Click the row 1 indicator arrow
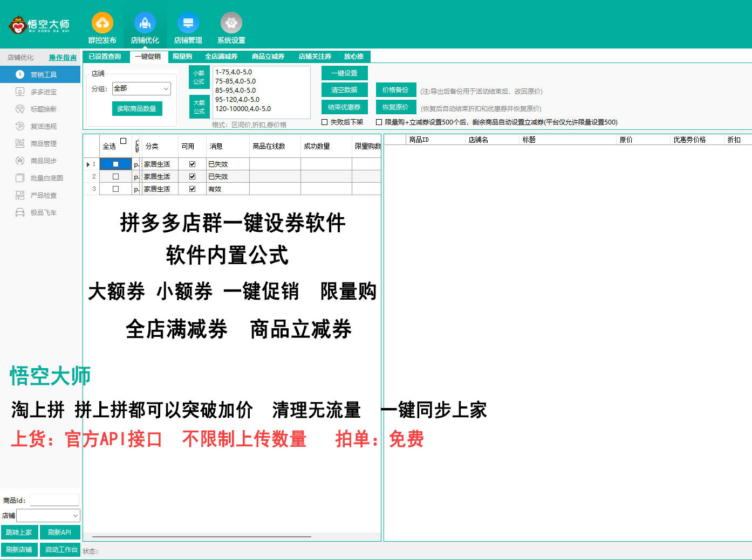752x560 pixels. pyautogui.click(x=88, y=164)
